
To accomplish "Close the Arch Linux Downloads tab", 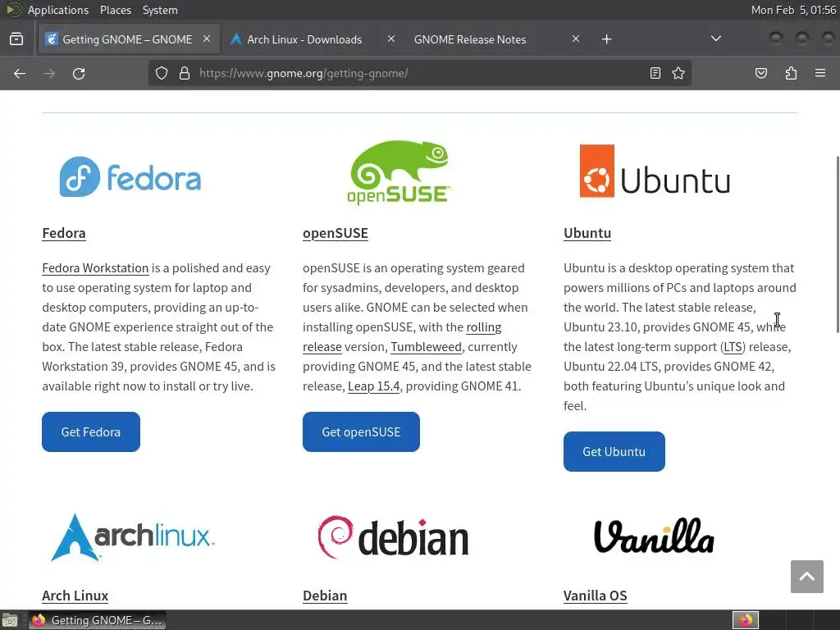I will point(391,39).
